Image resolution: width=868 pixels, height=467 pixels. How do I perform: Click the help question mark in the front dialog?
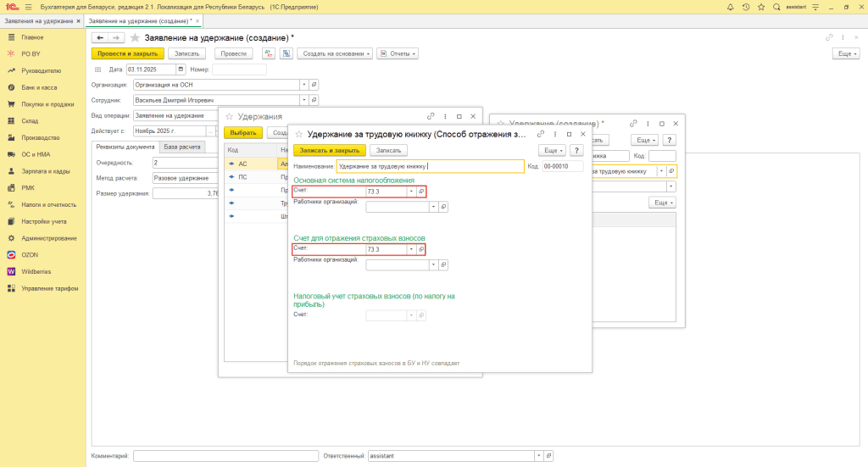[576, 150]
